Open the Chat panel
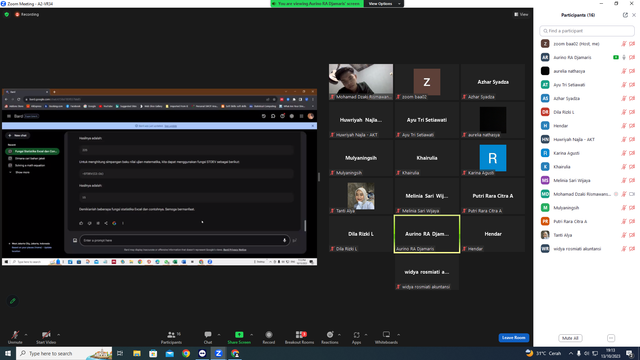Screen dimensions: 640x360 pyautogui.click(x=208, y=337)
